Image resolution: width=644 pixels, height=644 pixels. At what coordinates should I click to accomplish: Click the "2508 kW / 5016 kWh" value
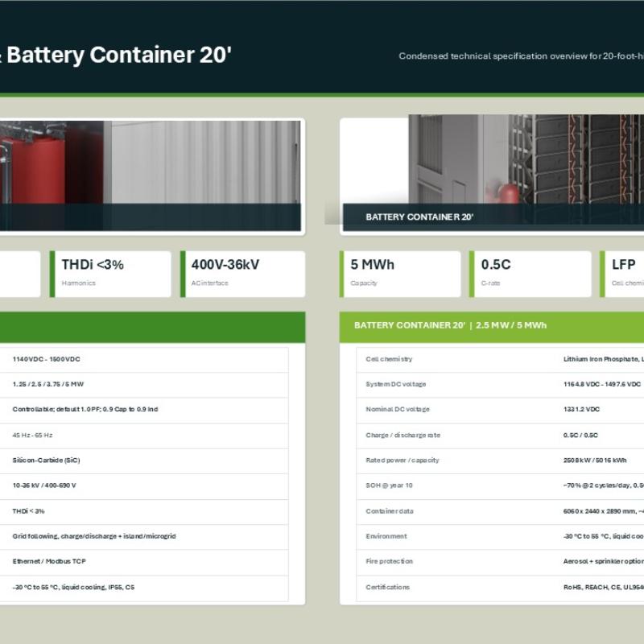[595, 460]
